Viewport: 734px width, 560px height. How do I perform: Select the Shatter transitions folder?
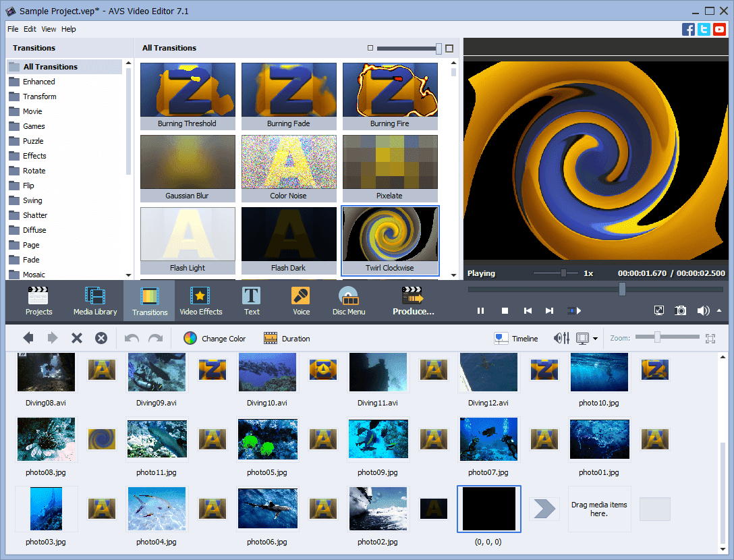[34, 215]
